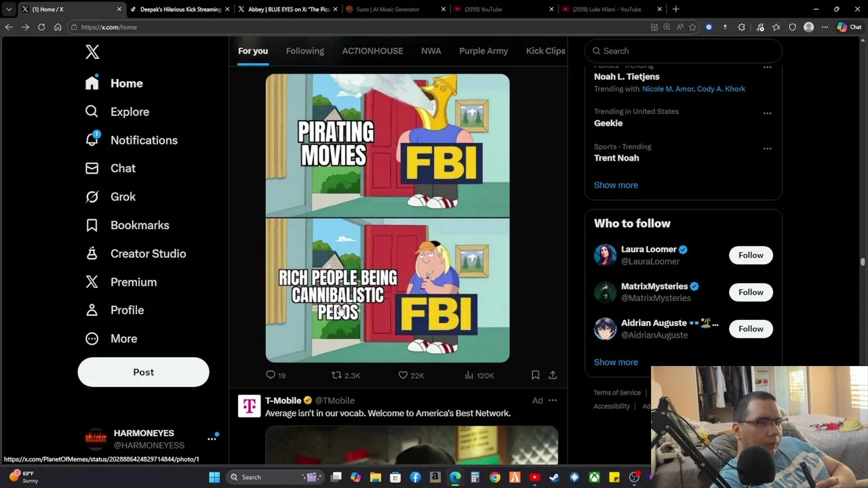Screen dimensions: 868x488
Task: Switch to the NWA tab
Action: 431,51
